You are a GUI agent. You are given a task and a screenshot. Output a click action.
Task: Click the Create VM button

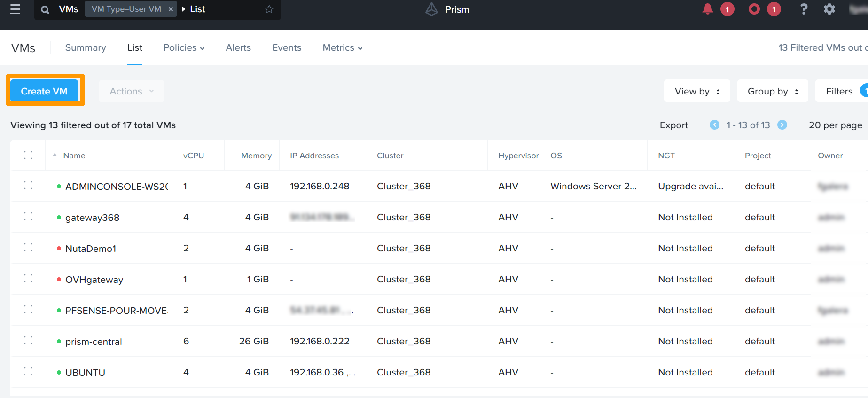pyautogui.click(x=44, y=91)
